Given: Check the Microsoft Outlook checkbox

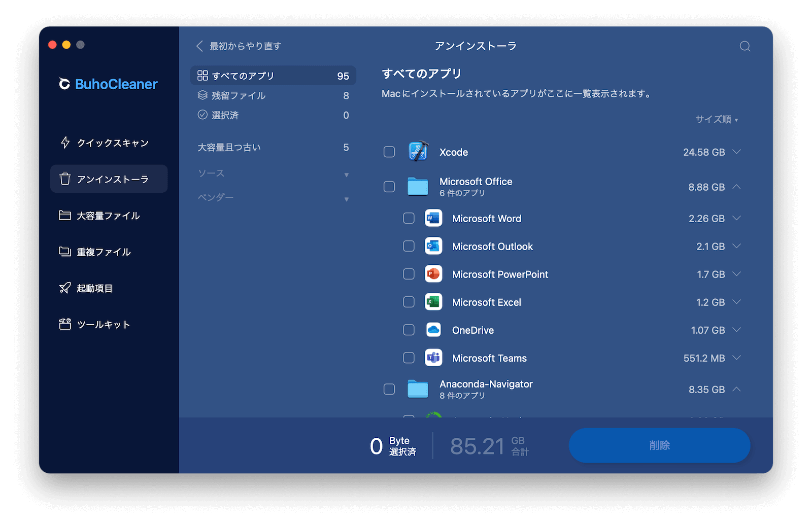Looking at the screenshot, I should click(409, 246).
